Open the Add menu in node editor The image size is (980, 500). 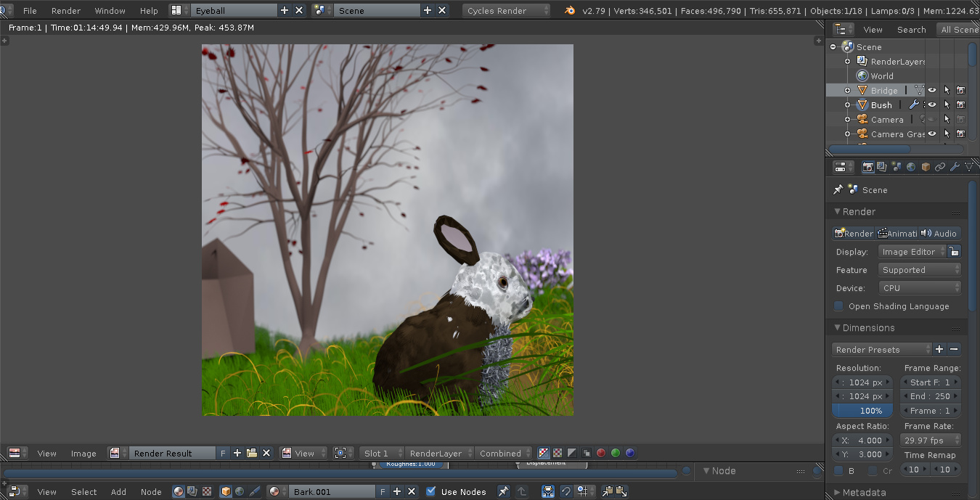coord(118,491)
